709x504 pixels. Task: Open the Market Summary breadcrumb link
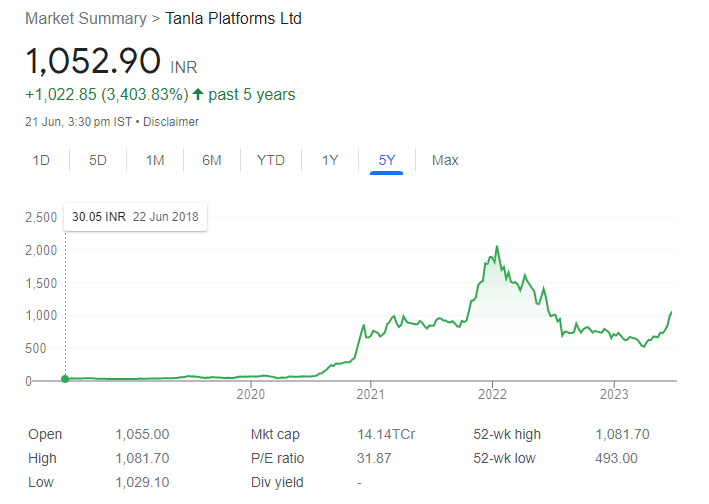pyautogui.click(x=85, y=19)
